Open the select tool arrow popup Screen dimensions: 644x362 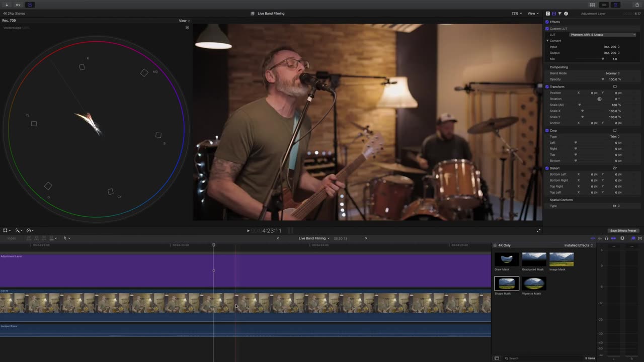(x=66, y=238)
